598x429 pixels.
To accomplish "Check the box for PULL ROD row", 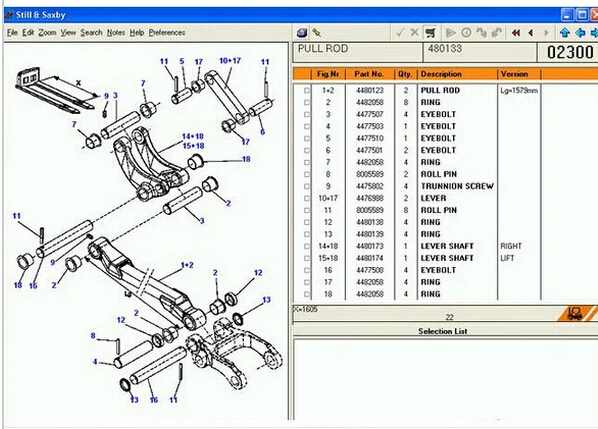I will click(x=307, y=90).
